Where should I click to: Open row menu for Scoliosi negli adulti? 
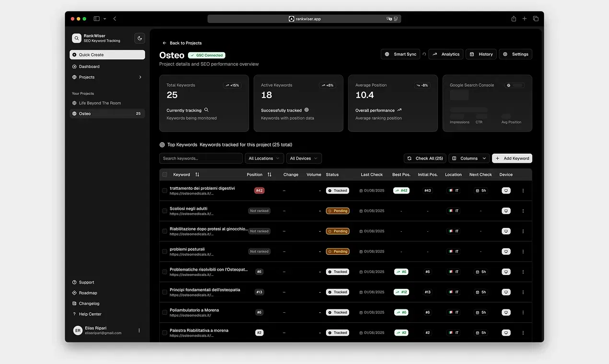click(x=523, y=211)
